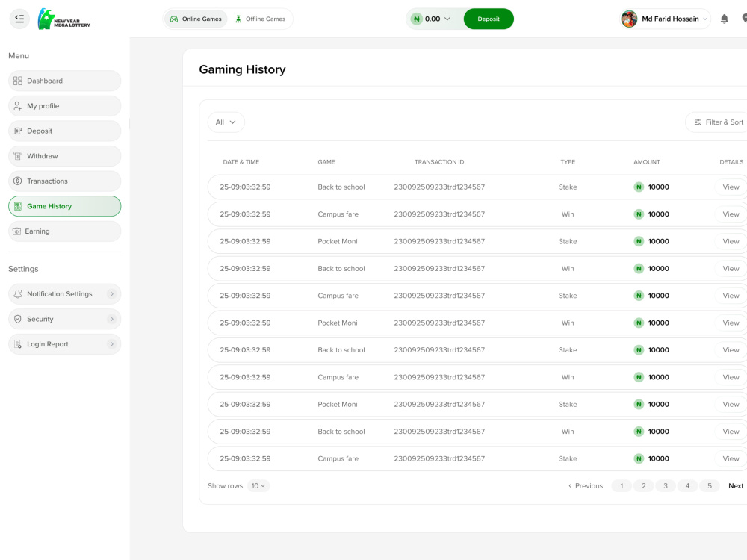
Task: Click the AMOUNT column header
Action: click(x=647, y=162)
